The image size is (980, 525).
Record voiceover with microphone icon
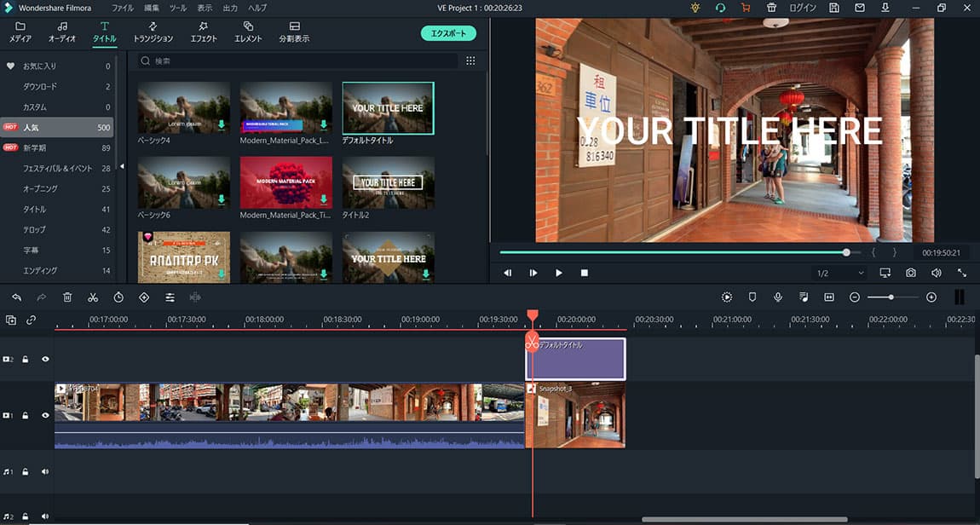[x=778, y=297]
